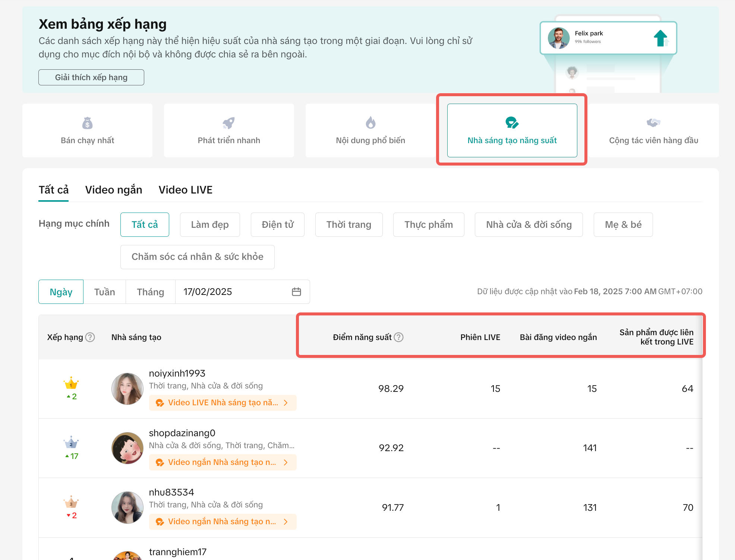Screen dimensions: 735x560
Task: Switch period to Tháng
Action: 150,292
